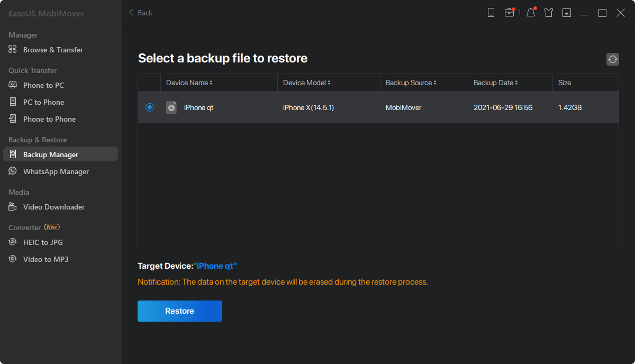Select the iPhone qt backup radio button
635x364 pixels.
[150, 107]
